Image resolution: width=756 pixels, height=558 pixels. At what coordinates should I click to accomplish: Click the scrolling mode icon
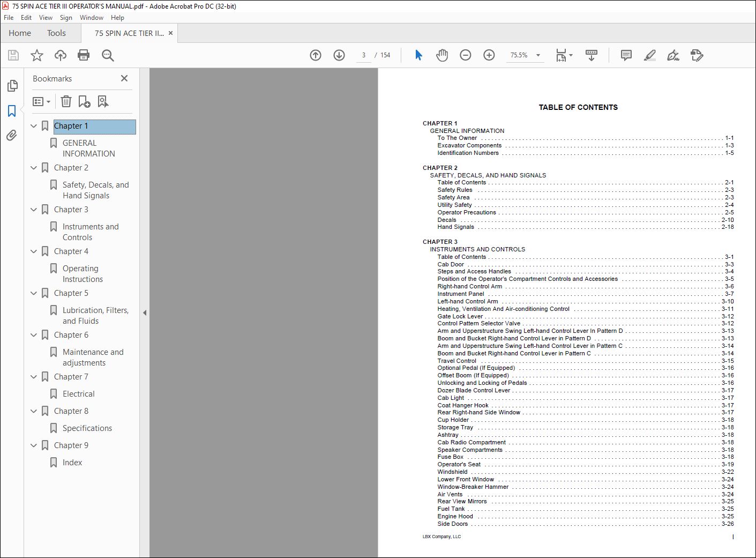pos(592,55)
